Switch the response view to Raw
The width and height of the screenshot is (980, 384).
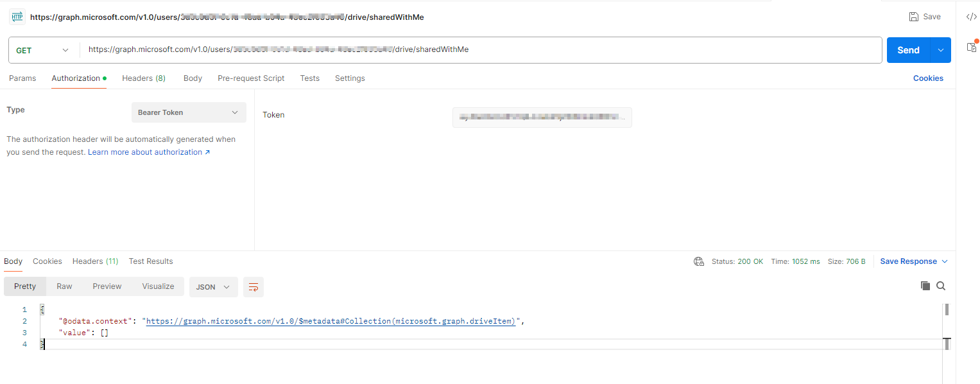64,286
